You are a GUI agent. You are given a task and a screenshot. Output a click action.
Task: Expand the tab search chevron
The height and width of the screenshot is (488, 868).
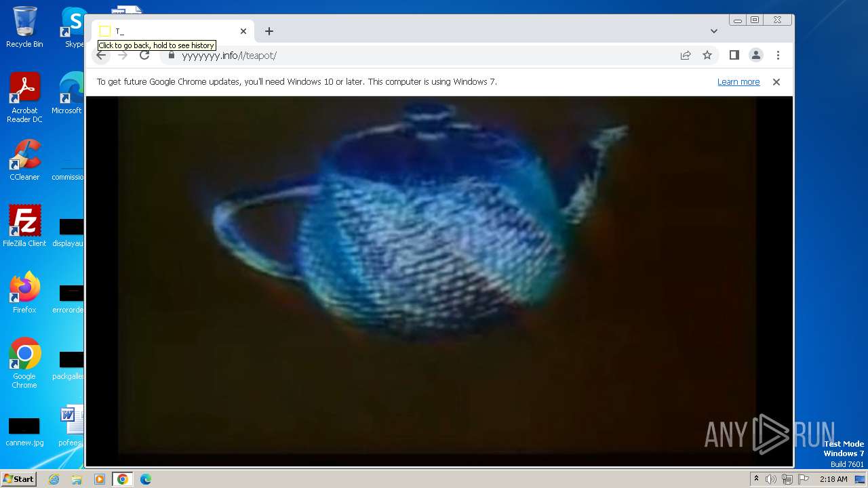pos(714,31)
